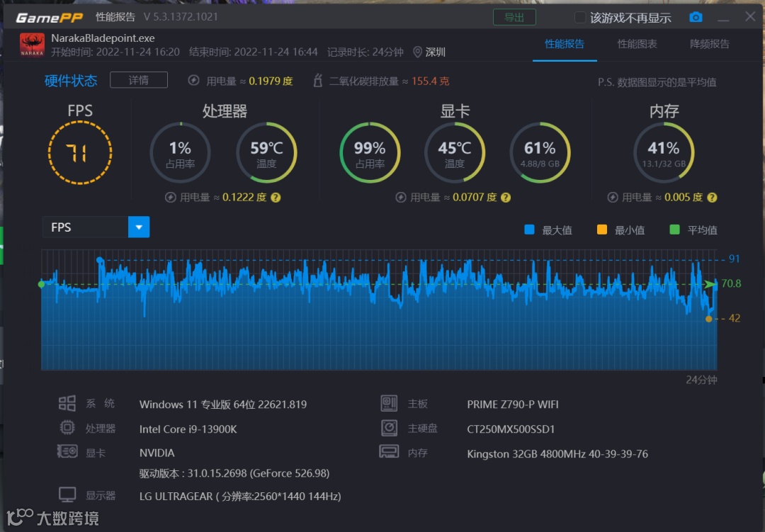The width and height of the screenshot is (765, 532).
Task: Click the max value 91 chart marker
Action: (x=100, y=260)
